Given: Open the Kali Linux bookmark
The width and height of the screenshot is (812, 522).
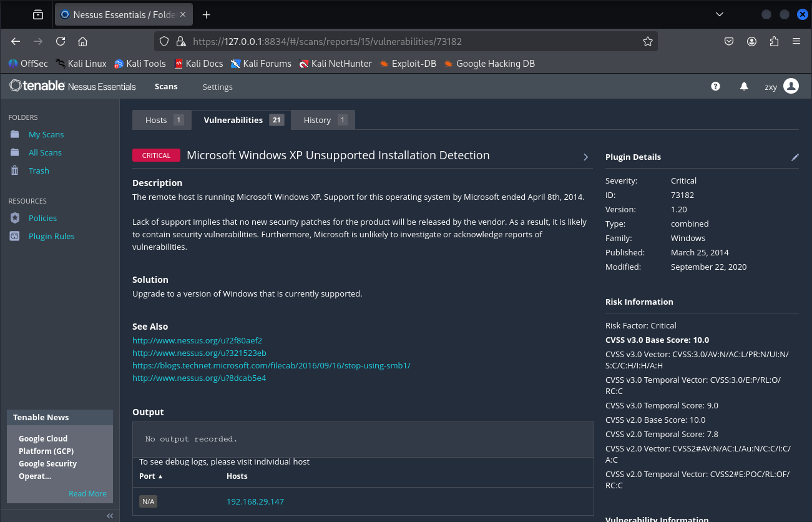Looking at the screenshot, I should (x=81, y=63).
